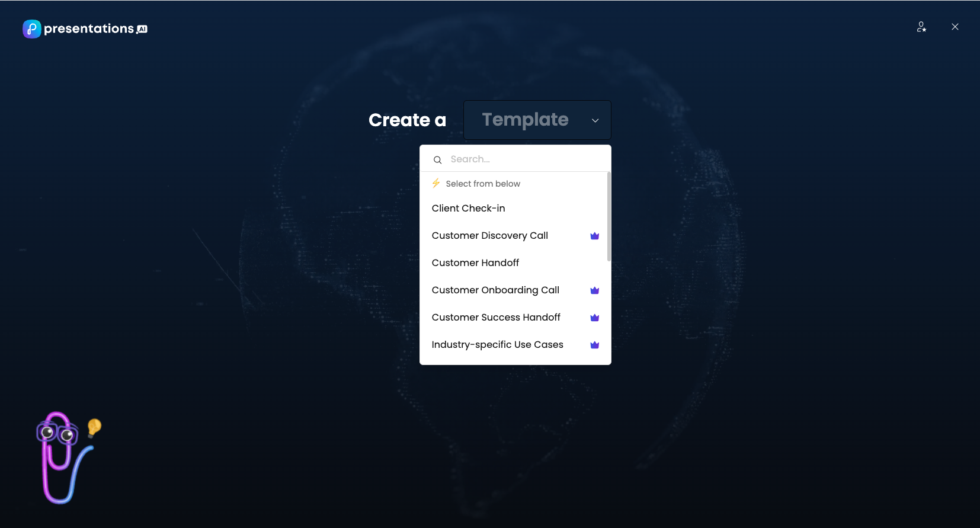The width and height of the screenshot is (980, 528).
Task: Click the crown icon for Customer Discovery Call
Action: point(595,236)
